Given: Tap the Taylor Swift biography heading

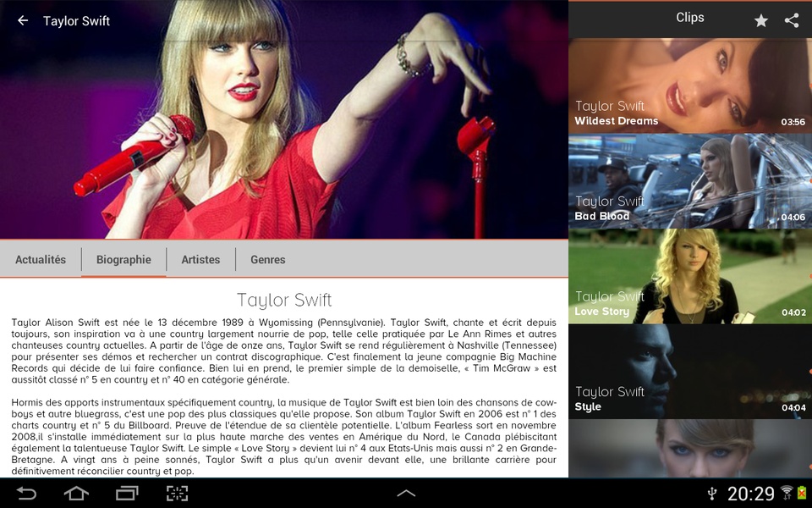Looking at the screenshot, I should click(x=284, y=300).
